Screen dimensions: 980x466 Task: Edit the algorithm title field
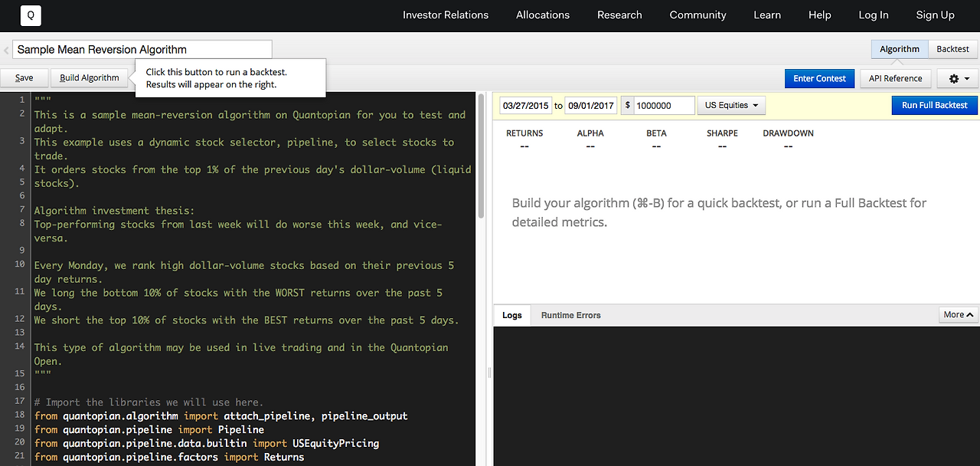142,50
